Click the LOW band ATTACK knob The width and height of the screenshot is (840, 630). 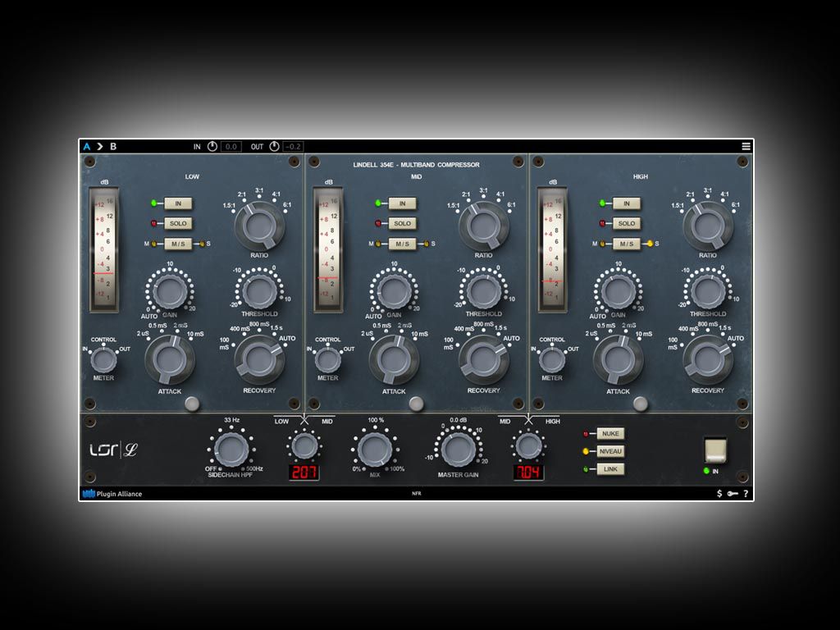tap(170, 359)
